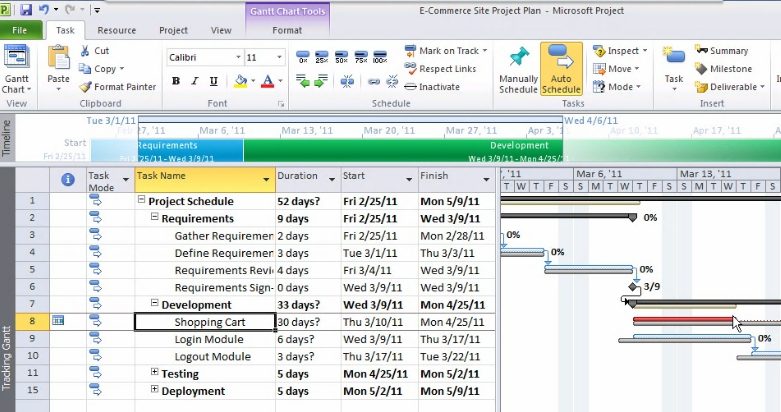The height and width of the screenshot is (412, 781).
Task: Set task to 50% complete
Action: 341,57
